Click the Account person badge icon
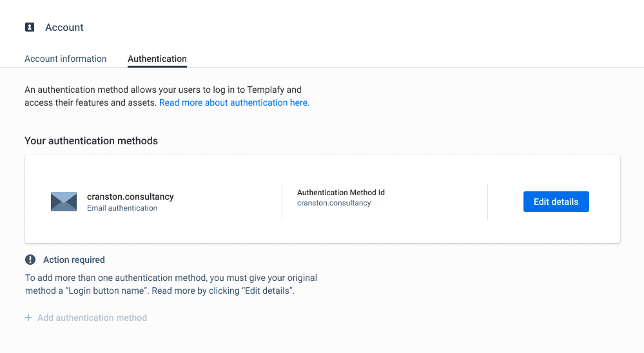This screenshot has height=353, width=644. click(x=30, y=27)
